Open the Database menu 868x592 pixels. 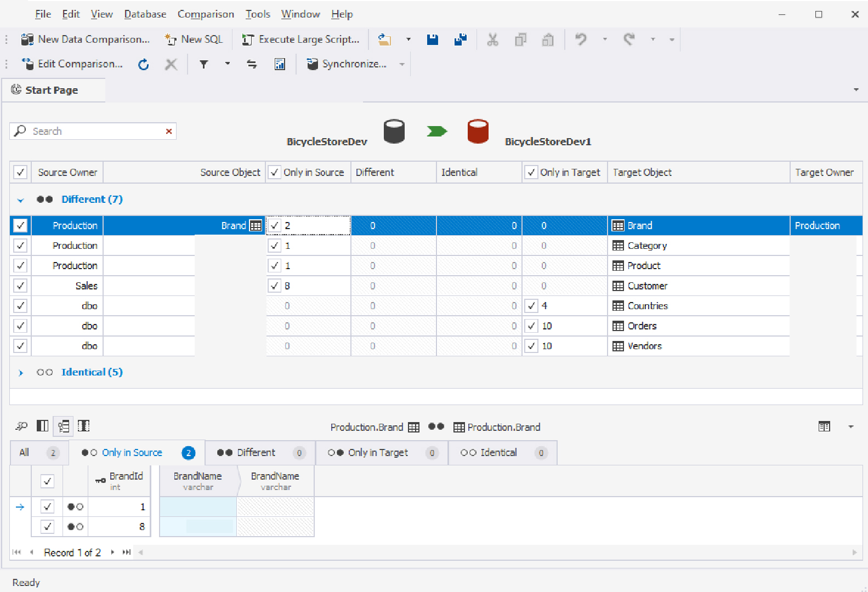tap(145, 14)
